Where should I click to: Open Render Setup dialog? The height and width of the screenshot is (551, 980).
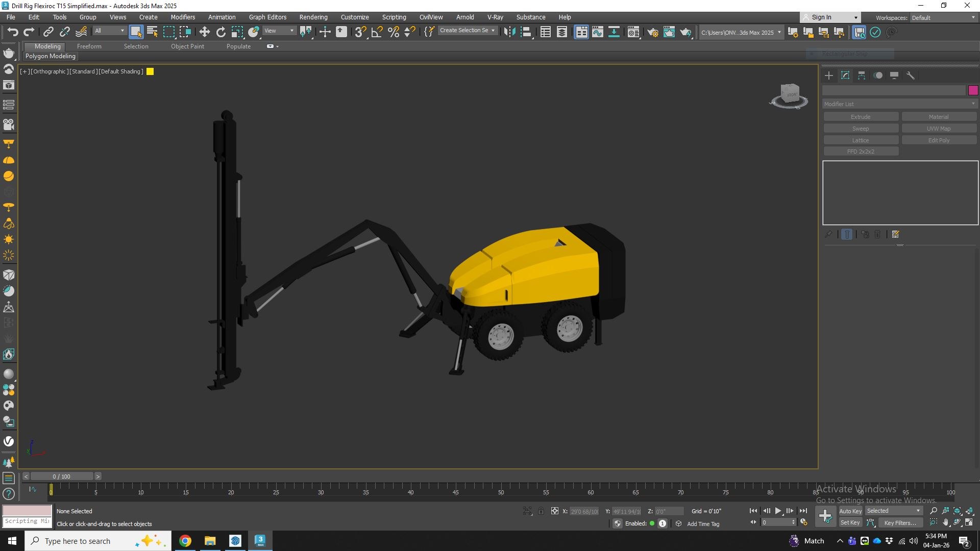click(652, 32)
